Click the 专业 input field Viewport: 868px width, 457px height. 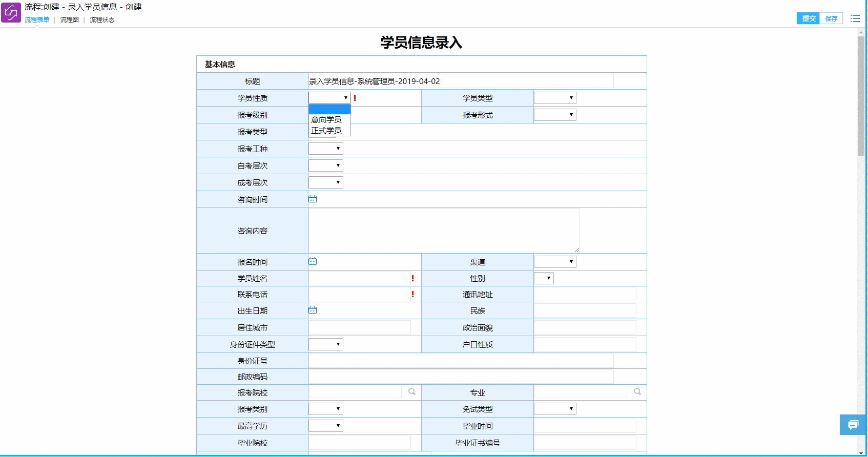click(581, 392)
